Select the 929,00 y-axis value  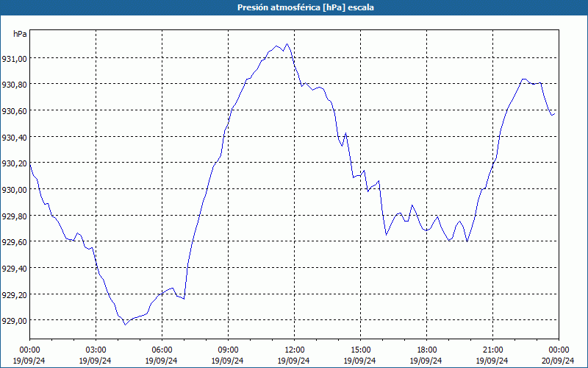pyautogui.click(x=14, y=320)
